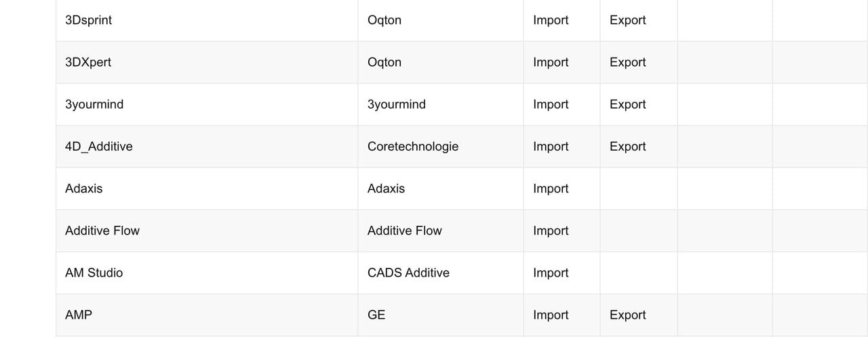The width and height of the screenshot is (868, 337).
Task: Select the Coretechnologie vendor cell
Action: click(413, 146)
